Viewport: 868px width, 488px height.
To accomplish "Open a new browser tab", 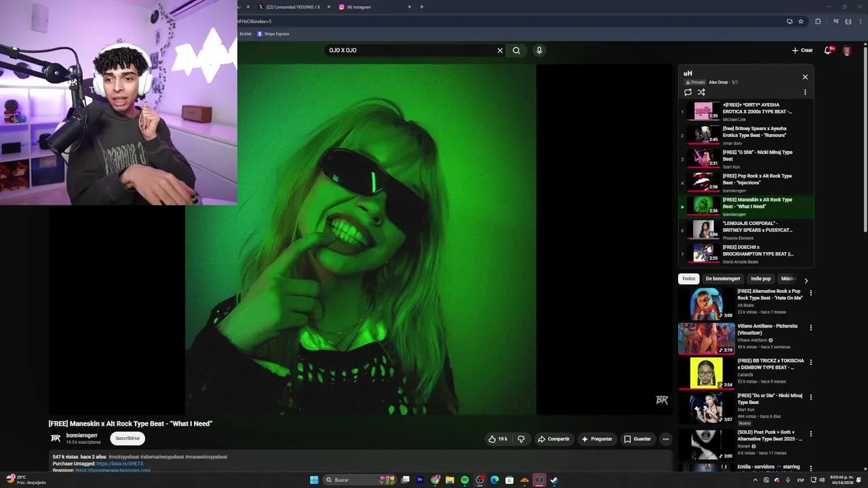I will [422, 7].
